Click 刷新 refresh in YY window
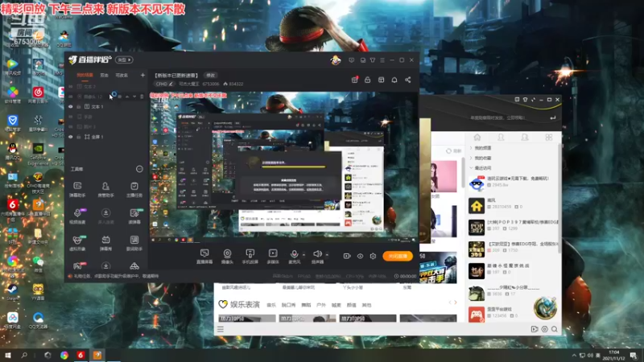 coord(454,151)
